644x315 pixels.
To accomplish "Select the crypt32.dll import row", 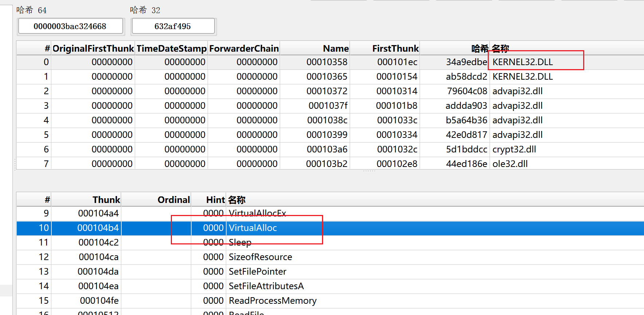I will pyautogui.click(x=514, y=149).
